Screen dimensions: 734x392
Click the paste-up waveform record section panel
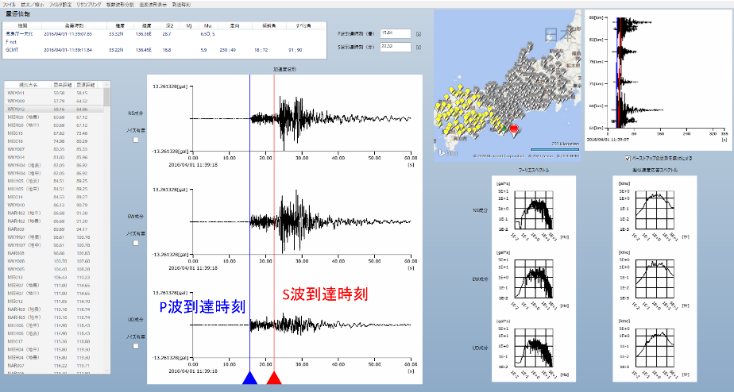click(658, 80)
